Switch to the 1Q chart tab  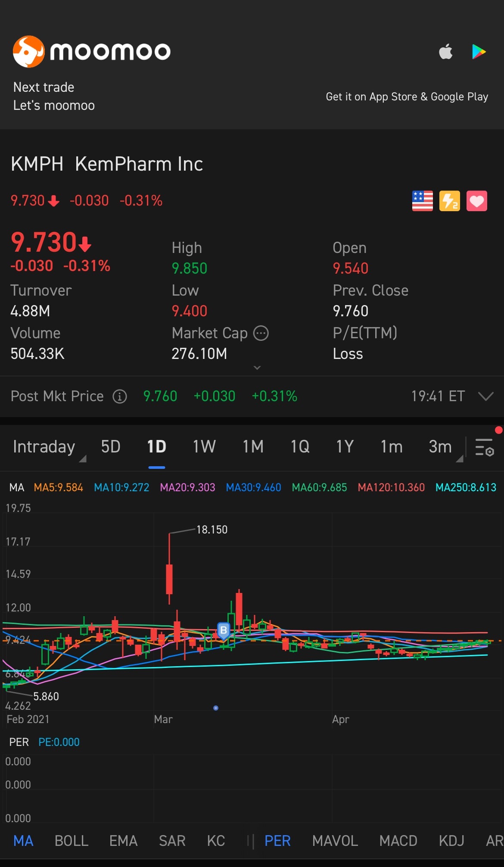coord(300,447)
